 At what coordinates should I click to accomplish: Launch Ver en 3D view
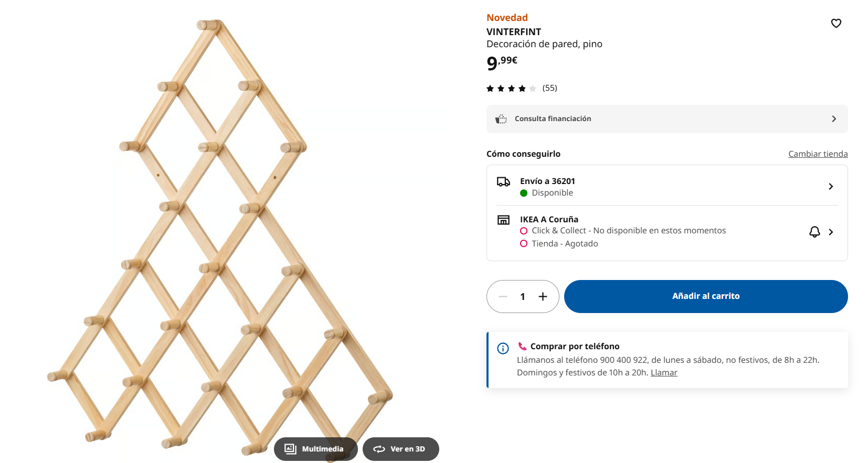click(400, 449)
